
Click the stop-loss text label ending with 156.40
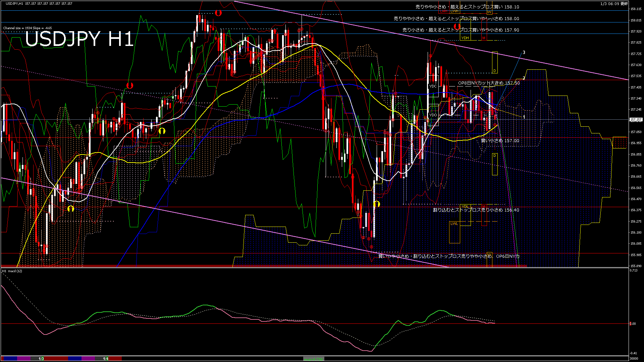[x=476, y=210]
